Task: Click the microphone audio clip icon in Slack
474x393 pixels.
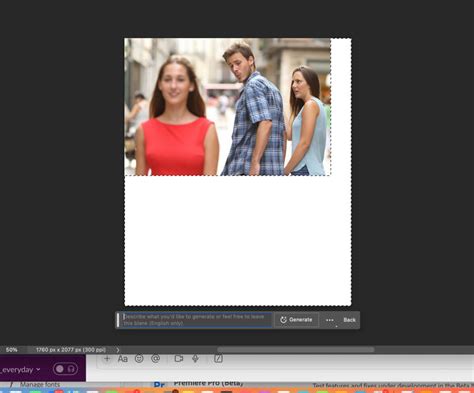Action: [x=195, y=359]
